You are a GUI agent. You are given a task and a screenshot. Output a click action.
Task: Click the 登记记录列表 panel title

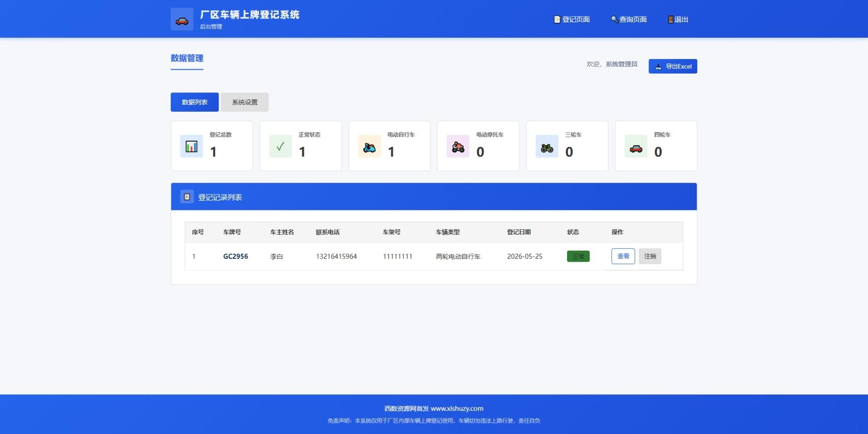click(x=220, y=197)
